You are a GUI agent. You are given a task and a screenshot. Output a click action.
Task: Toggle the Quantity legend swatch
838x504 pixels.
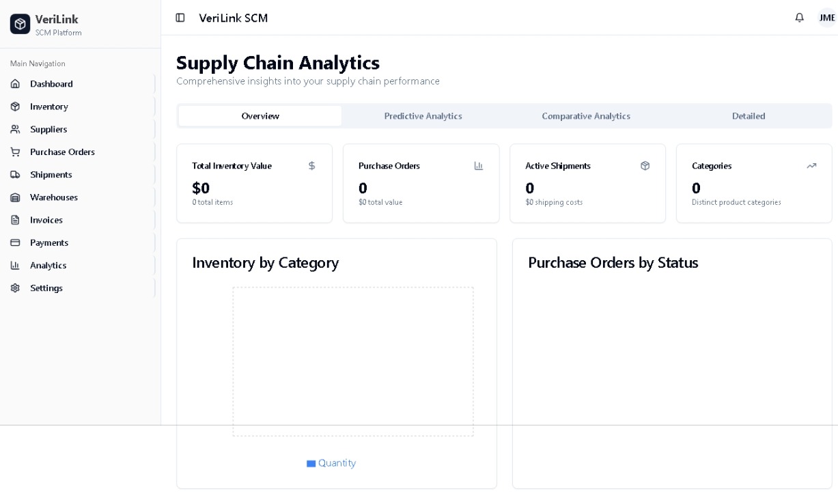[311, 464]
